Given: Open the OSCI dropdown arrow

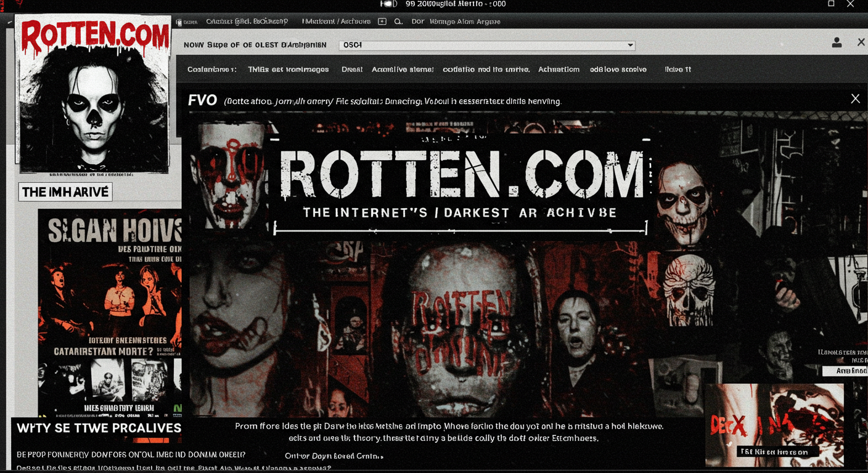Looking at the screenshot, I should tap(630, 45).
